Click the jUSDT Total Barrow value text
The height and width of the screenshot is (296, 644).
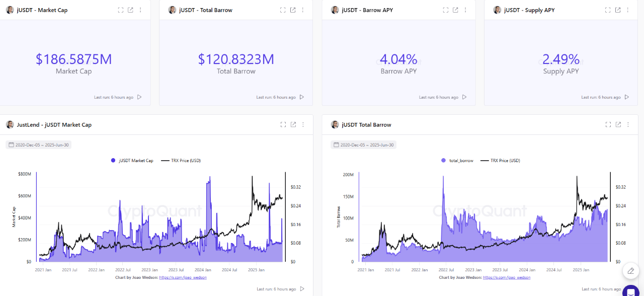pos(234,59)
